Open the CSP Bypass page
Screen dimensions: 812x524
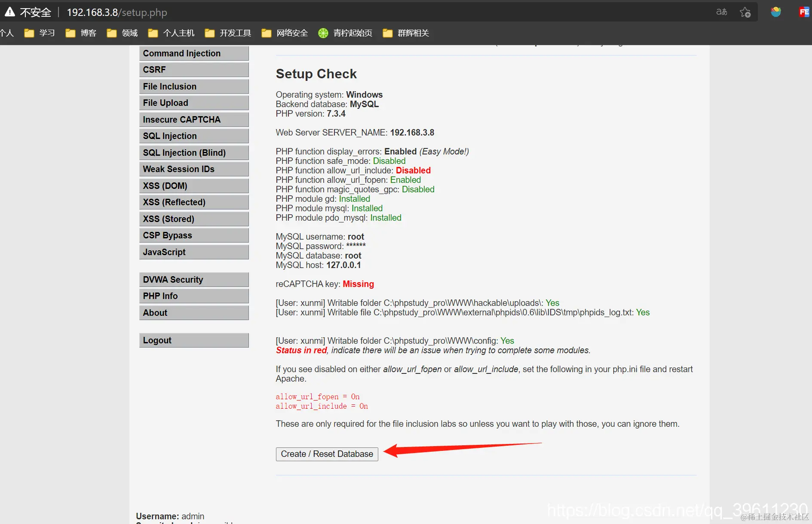194,235
